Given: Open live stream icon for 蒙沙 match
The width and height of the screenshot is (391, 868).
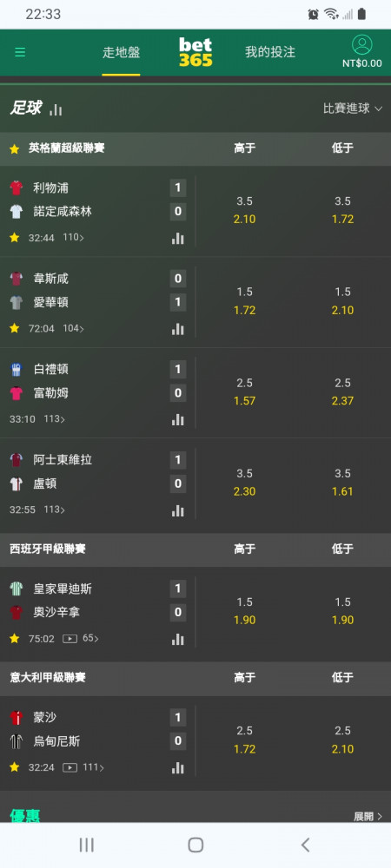Looking at the screenshot, I should (70, 767).
